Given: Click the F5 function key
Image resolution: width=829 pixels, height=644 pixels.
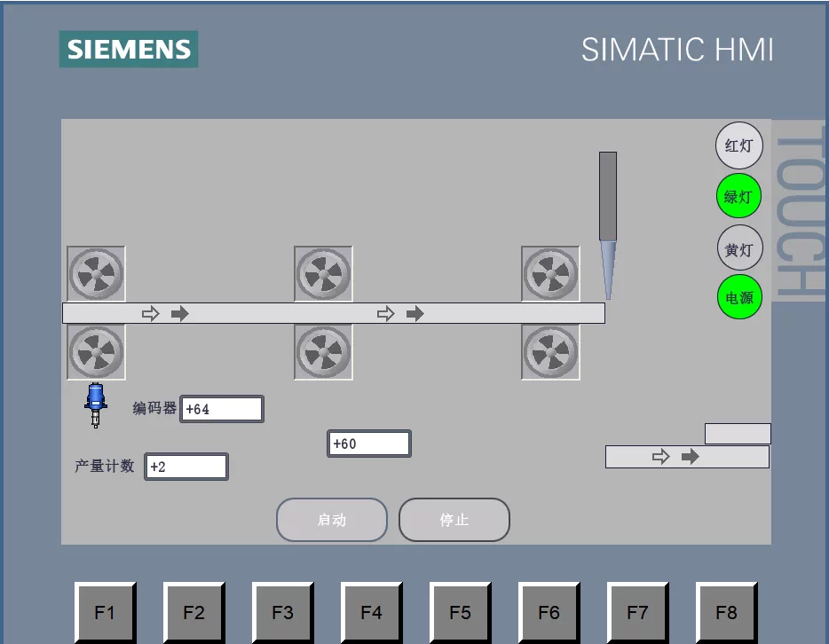Looking at the screenshot, I should coord(461,612).
